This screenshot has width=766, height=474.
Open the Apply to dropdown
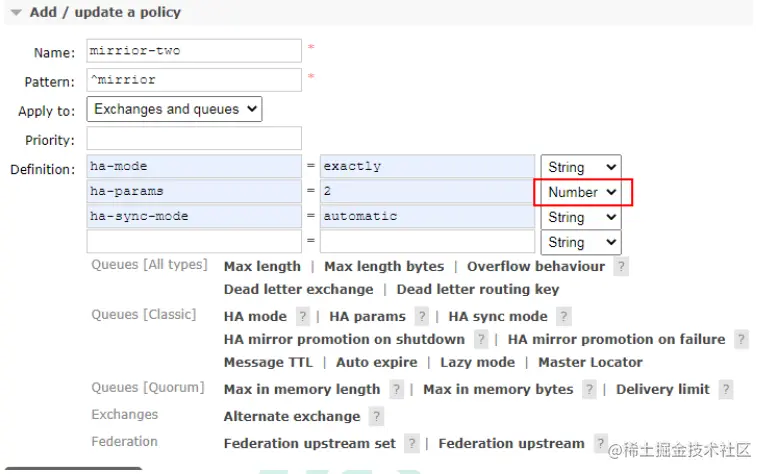[174, 109]
